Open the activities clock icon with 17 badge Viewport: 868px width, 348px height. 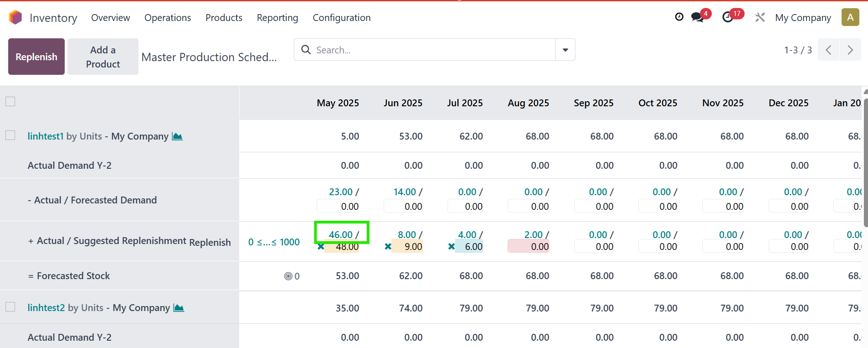pyautogui.click(x=728, y=18)
